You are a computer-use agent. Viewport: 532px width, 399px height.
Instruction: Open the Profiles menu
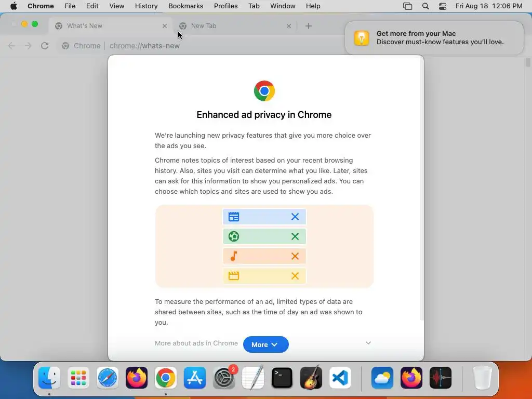coord(225,6)
